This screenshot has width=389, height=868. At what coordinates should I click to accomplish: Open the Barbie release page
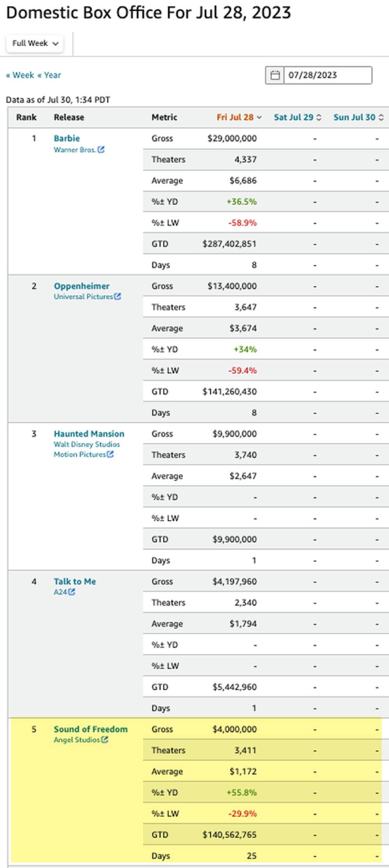click(x=67, y=138)
